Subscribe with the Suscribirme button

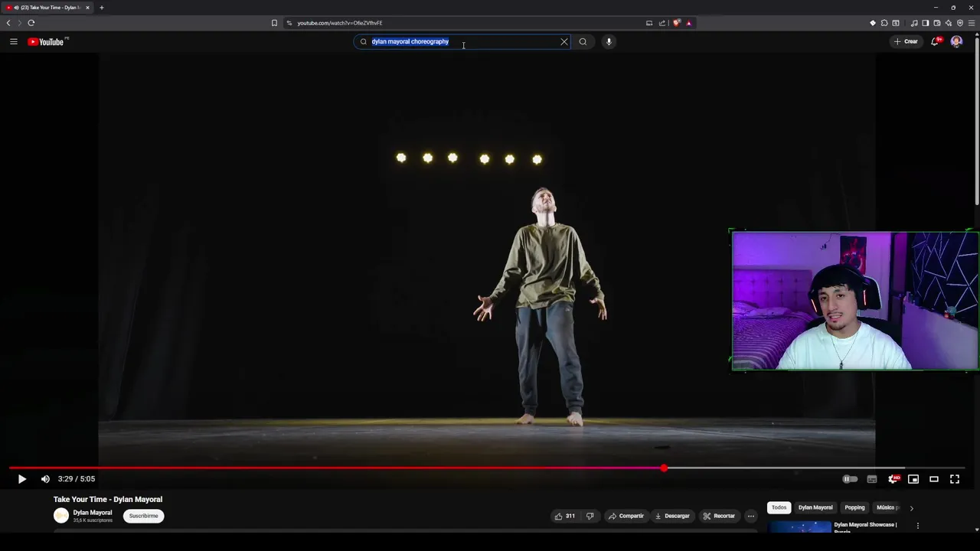(143, 516)
